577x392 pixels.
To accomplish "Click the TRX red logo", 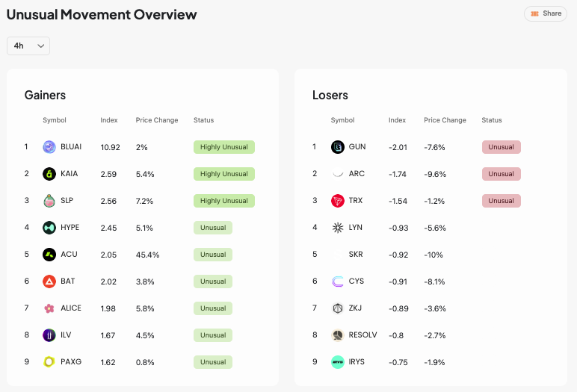I will (337, 201).
